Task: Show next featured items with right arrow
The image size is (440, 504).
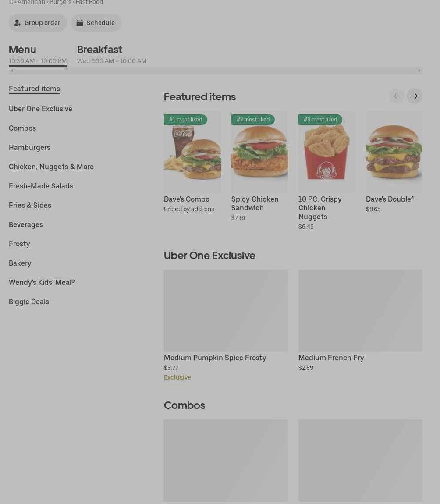Action: click(x=414, y=96)
